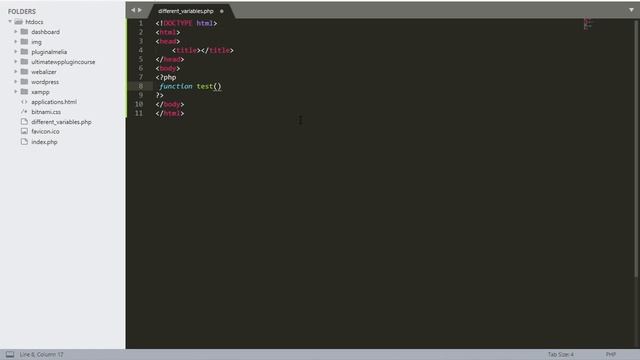Open different_variables.php from the sidebar
640x360 pixels.
click(x=61, y=122)
